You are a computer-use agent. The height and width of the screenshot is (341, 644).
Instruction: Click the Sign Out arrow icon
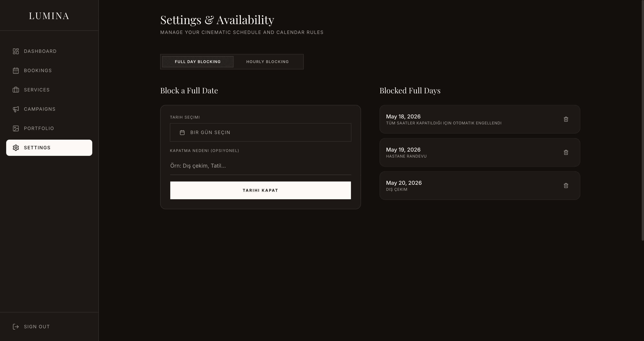click(x=16, y=327)
